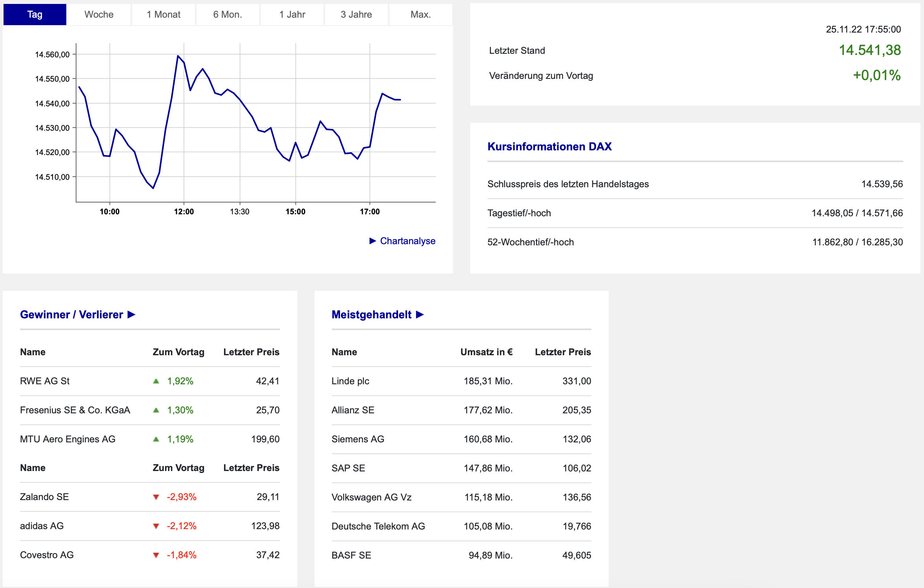Open the Max. chart range tab
The image size is (924, 588).
420,15
